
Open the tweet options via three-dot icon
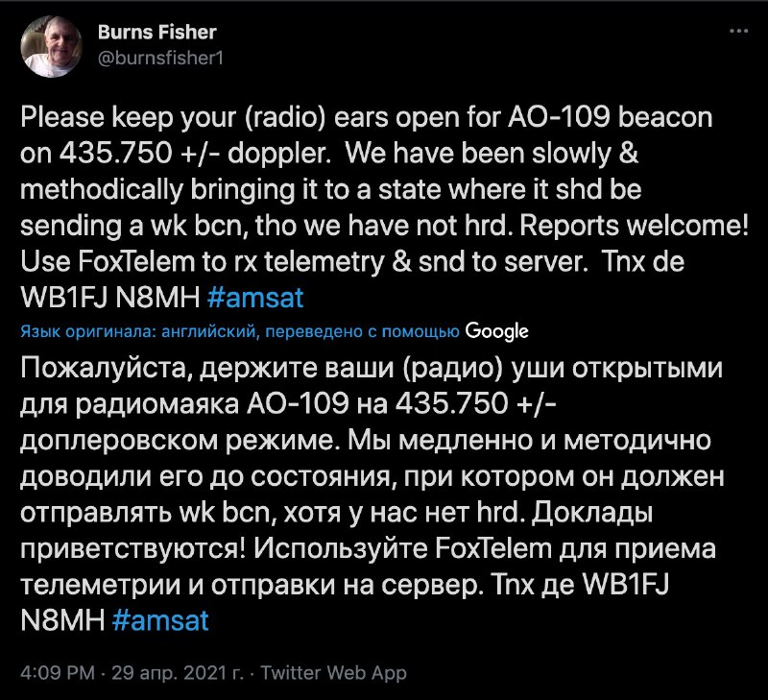pyautogui.click(x=740, y=29)
